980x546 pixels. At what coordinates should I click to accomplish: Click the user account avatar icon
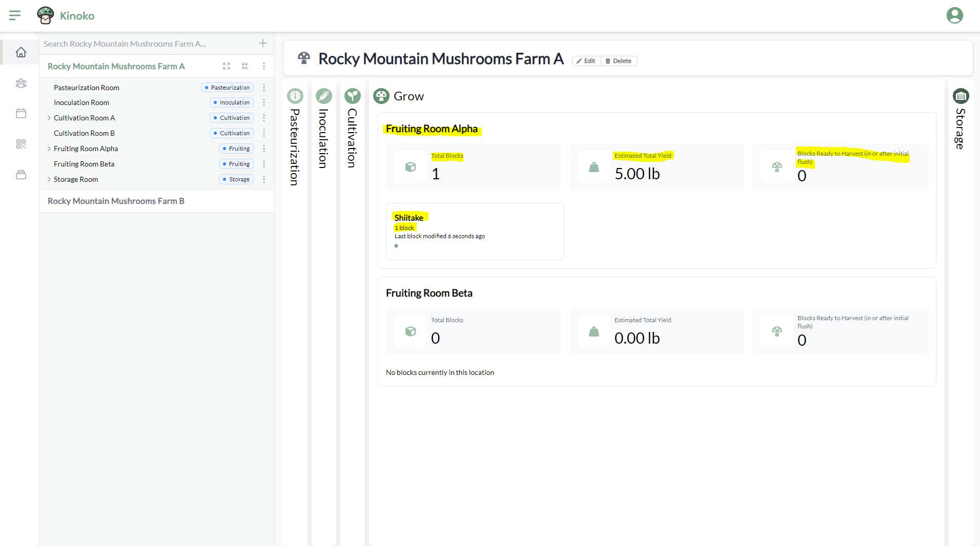[x=954, y=15]
